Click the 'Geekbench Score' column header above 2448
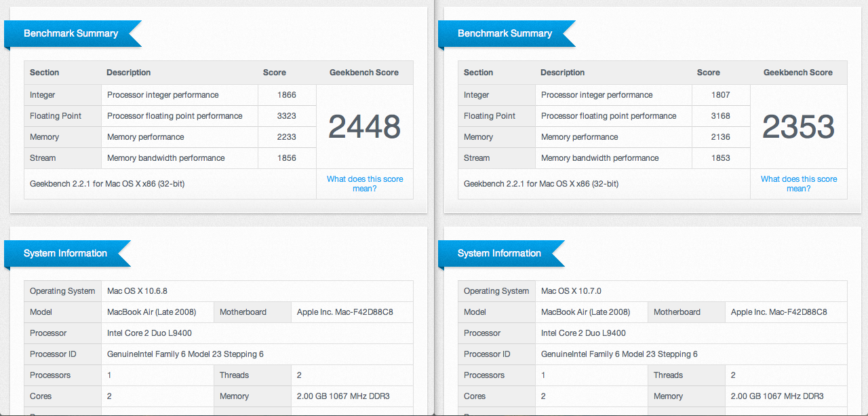This screenshot has width=868, height=416. click(364, 73)
